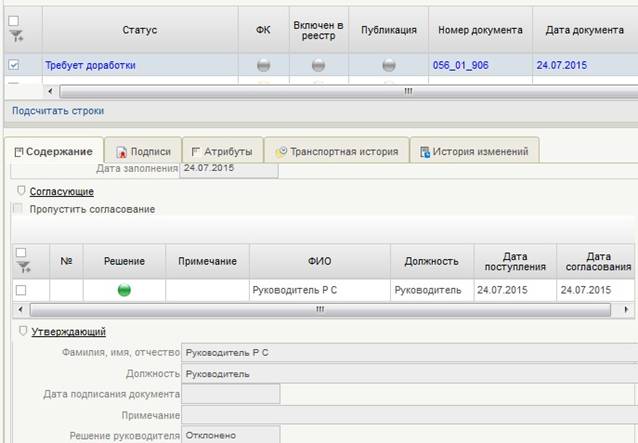
Task: Click the Публикация gray status indicator
Action: click(389, 65)
